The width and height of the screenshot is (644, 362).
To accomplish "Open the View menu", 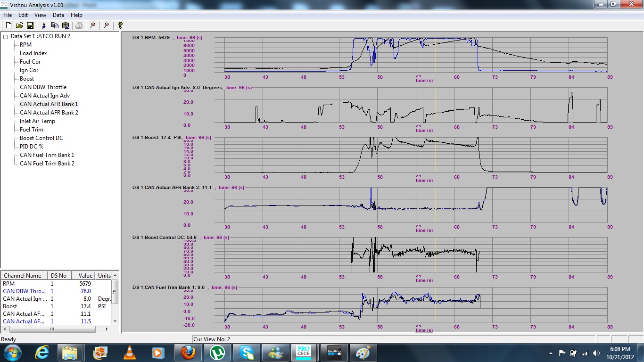I will 40,15.
